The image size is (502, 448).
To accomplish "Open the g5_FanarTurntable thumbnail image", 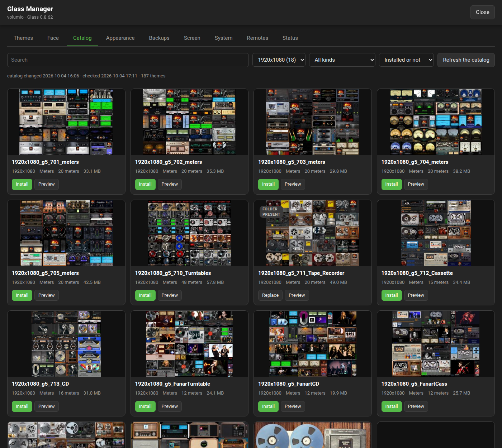I will point(189,344).
